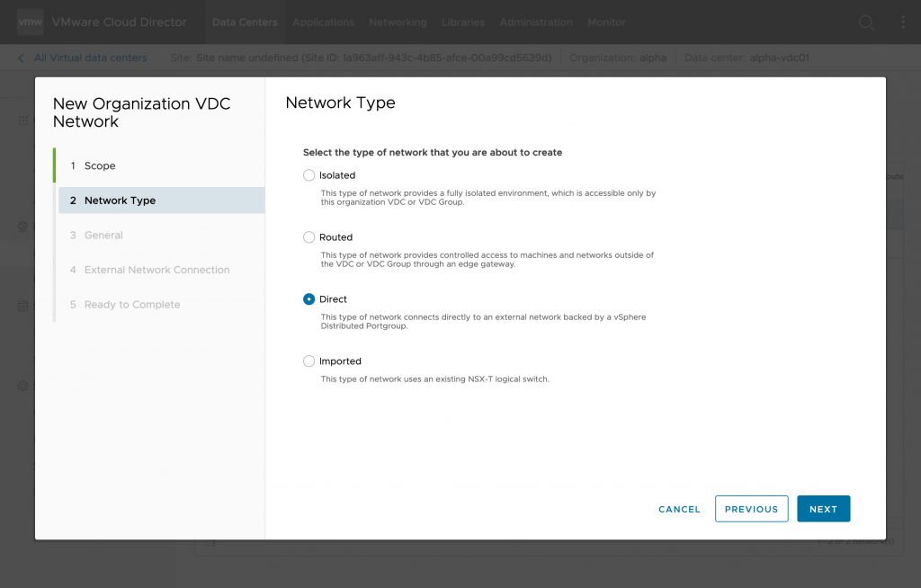Choose the Routed network option
Viewport: 921px width, 588px height.
(309, 237)
